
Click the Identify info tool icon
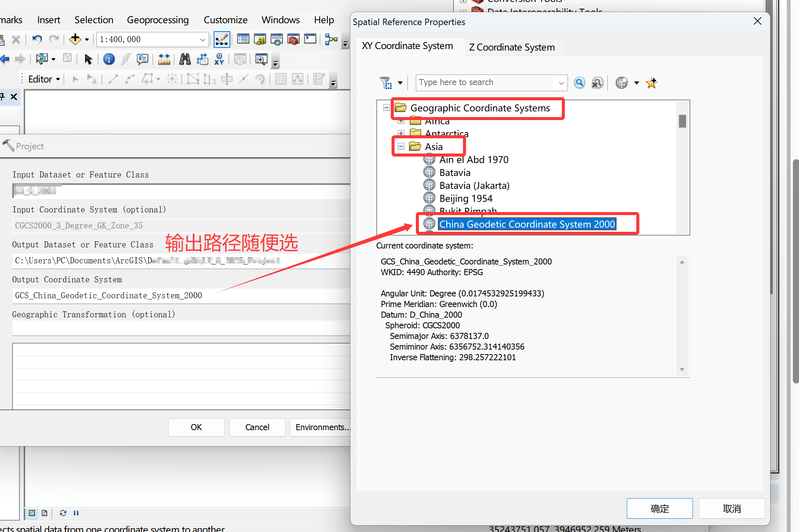coord(109,59)
